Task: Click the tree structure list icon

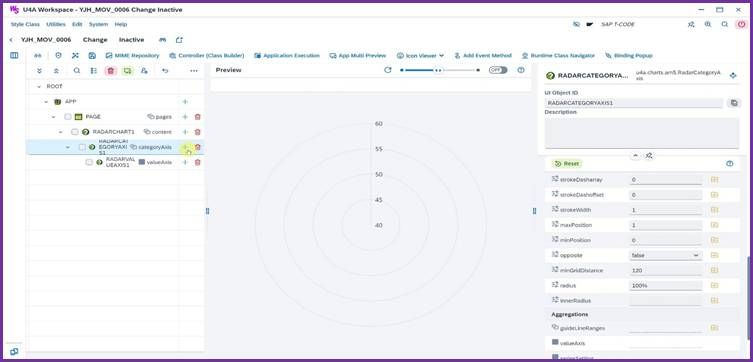Action: click(x=94, y=71)
